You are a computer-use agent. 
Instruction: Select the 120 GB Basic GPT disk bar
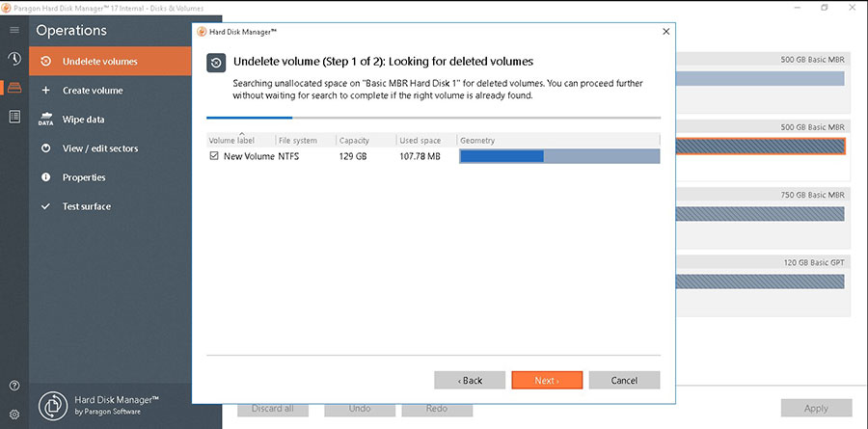760,282
